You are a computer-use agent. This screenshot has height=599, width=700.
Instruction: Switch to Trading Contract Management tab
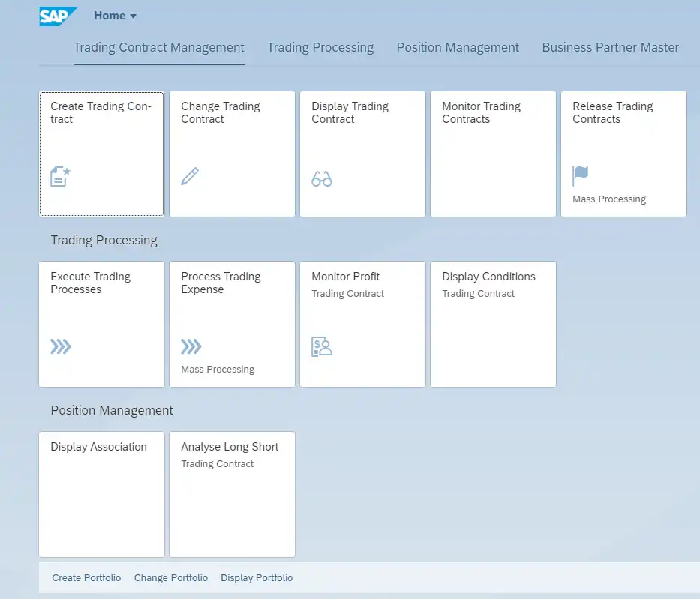tap(158, 48)
